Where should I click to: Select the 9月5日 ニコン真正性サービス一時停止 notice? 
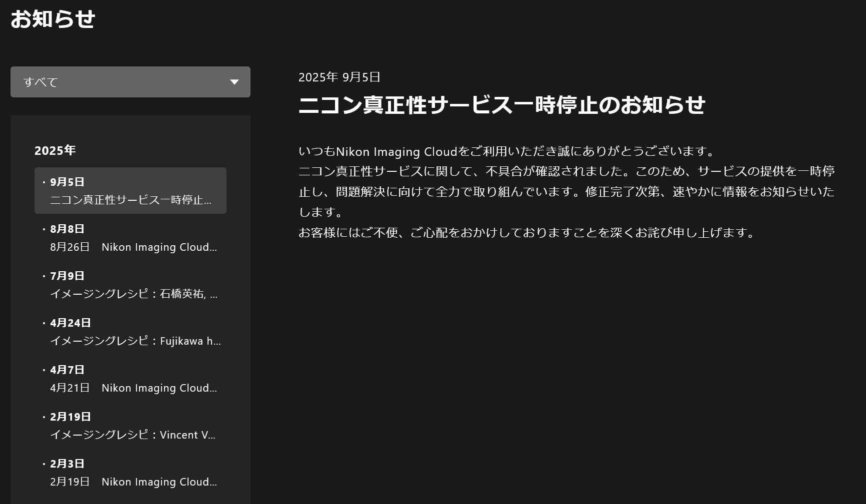(x=130, y=191)
